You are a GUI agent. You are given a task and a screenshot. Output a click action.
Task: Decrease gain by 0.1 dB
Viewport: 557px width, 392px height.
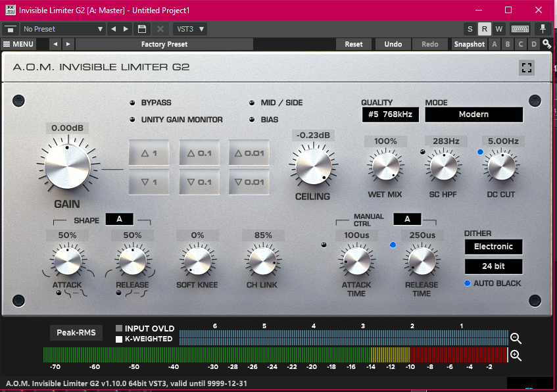(x=199, y=182)
